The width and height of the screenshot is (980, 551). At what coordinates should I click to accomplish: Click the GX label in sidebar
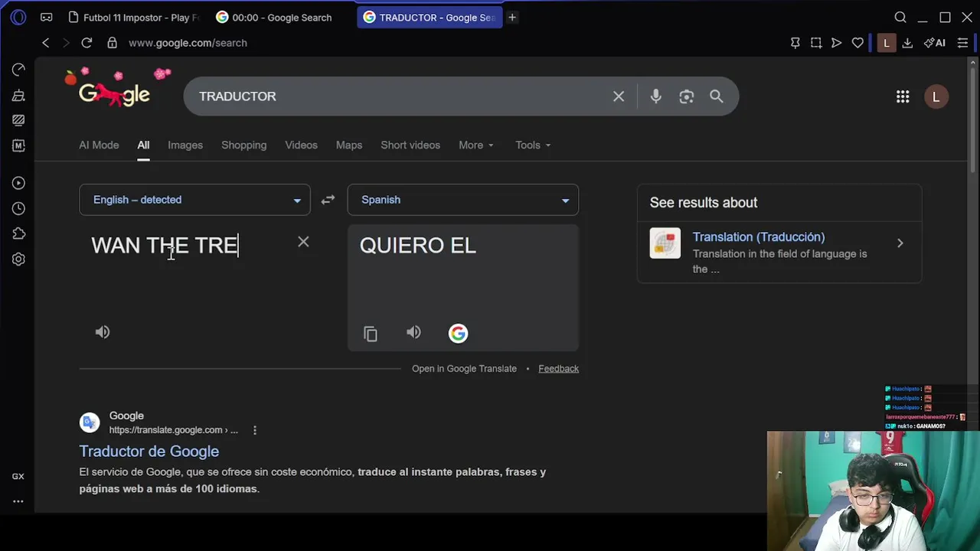point(18,476)
